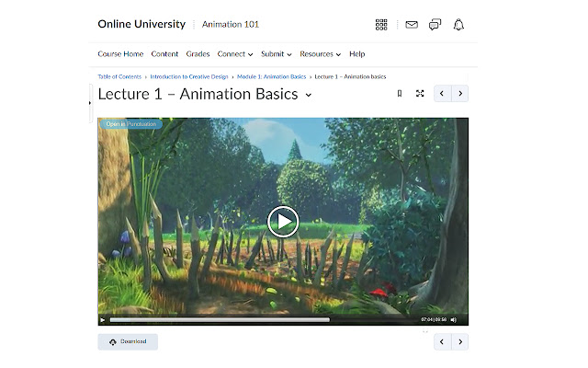Go to previous topic using top arrow
The height and width of the screenshot is (368, 588).
[x=442, y=94]
